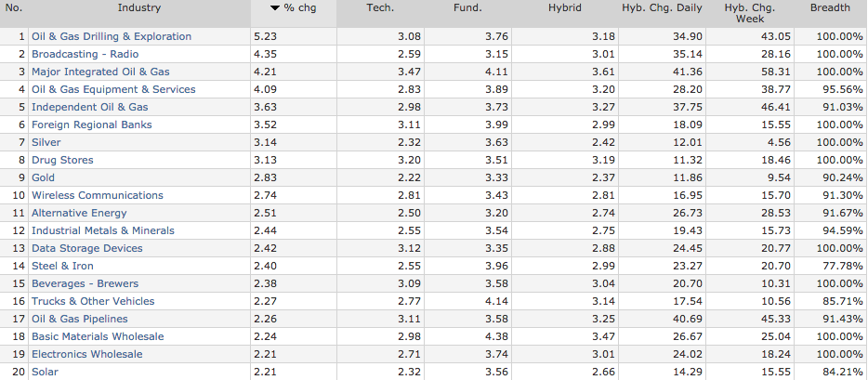
Task: Open Data Storage Devices link
Action: click(87, 248)
